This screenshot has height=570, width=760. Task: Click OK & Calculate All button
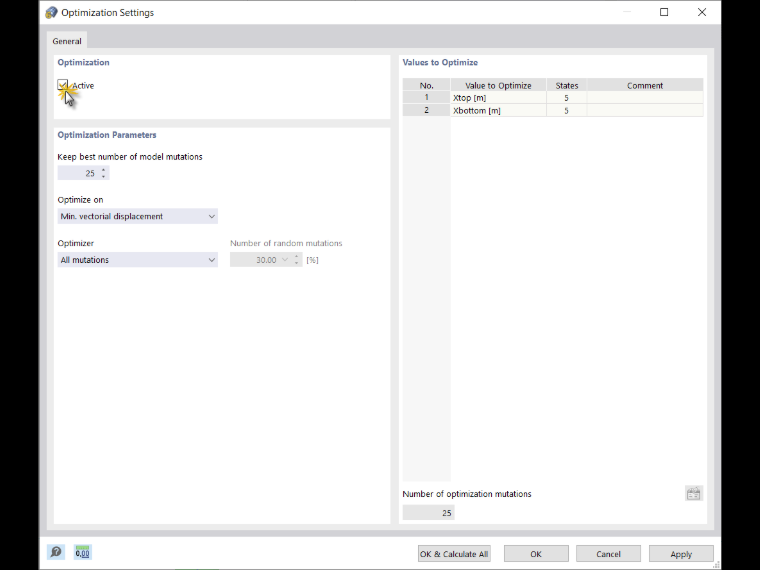(x=454, y=554)
